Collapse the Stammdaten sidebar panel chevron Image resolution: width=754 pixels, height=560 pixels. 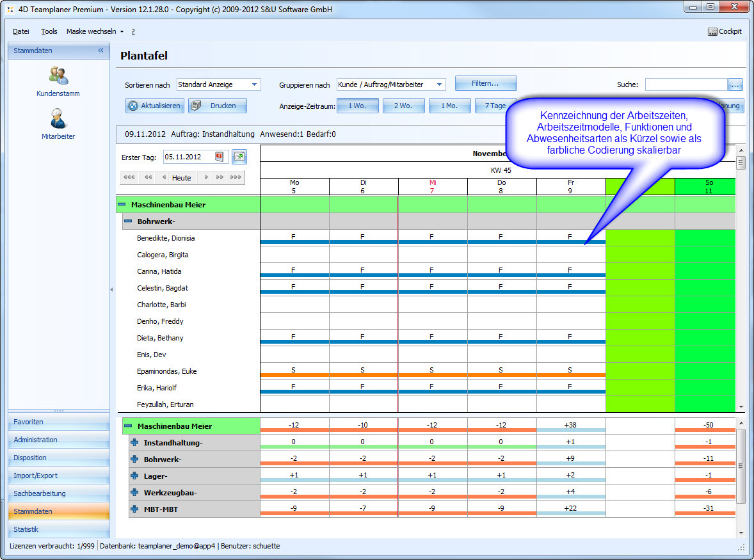pos(100,51)
